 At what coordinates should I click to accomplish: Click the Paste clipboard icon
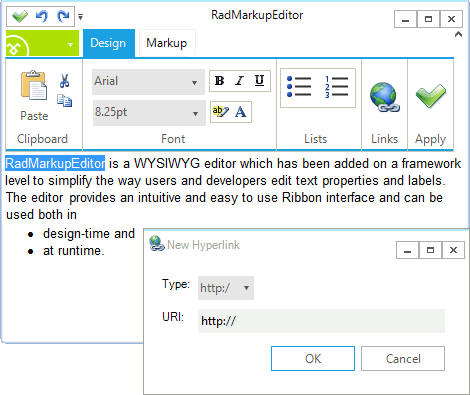[x=34, y=85]
